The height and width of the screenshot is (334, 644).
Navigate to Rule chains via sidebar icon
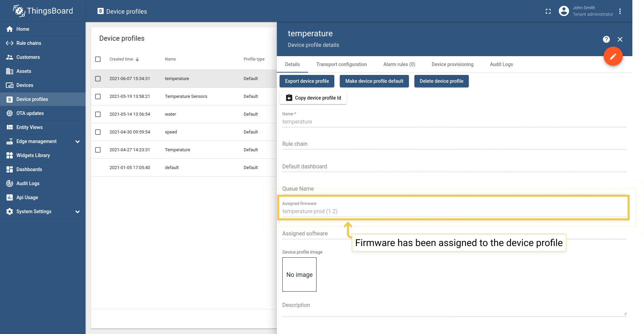9,43
